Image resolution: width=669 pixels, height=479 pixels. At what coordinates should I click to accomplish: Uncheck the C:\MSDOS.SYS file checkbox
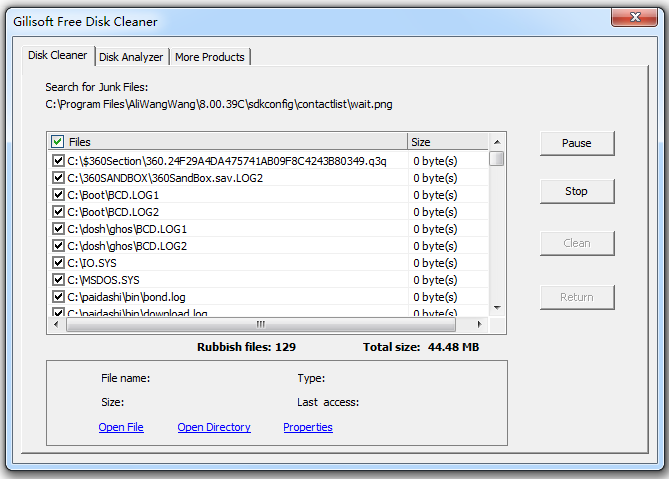pos(58,279)
